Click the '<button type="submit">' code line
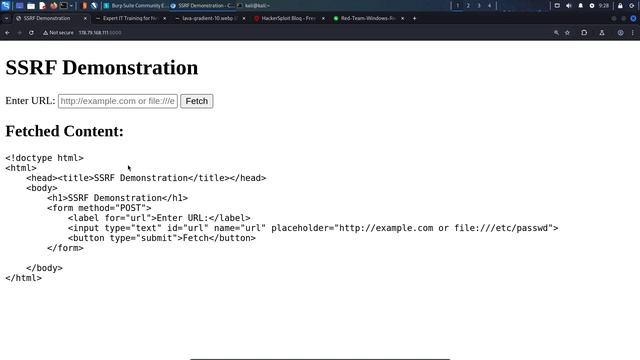Viewport: 640px width, 360px height. pos(162,238)
